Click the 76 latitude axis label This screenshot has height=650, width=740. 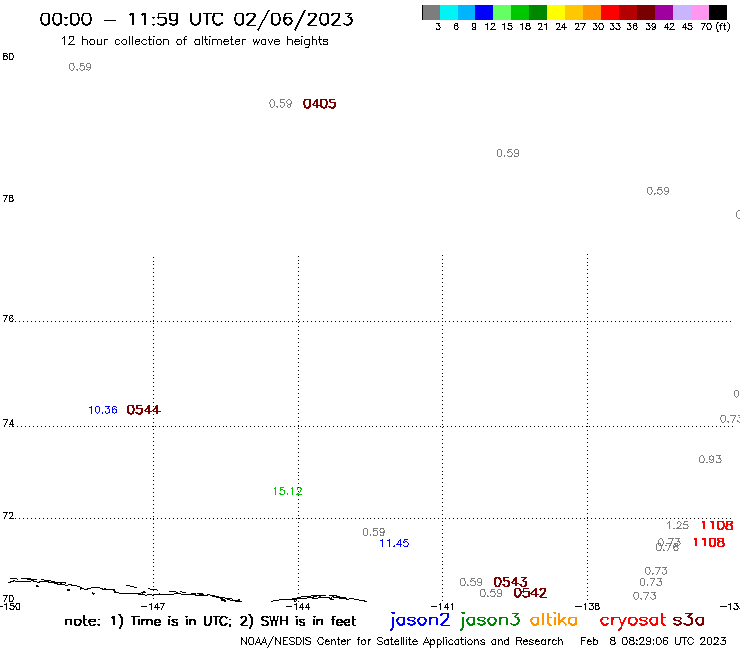coord(8,319)
